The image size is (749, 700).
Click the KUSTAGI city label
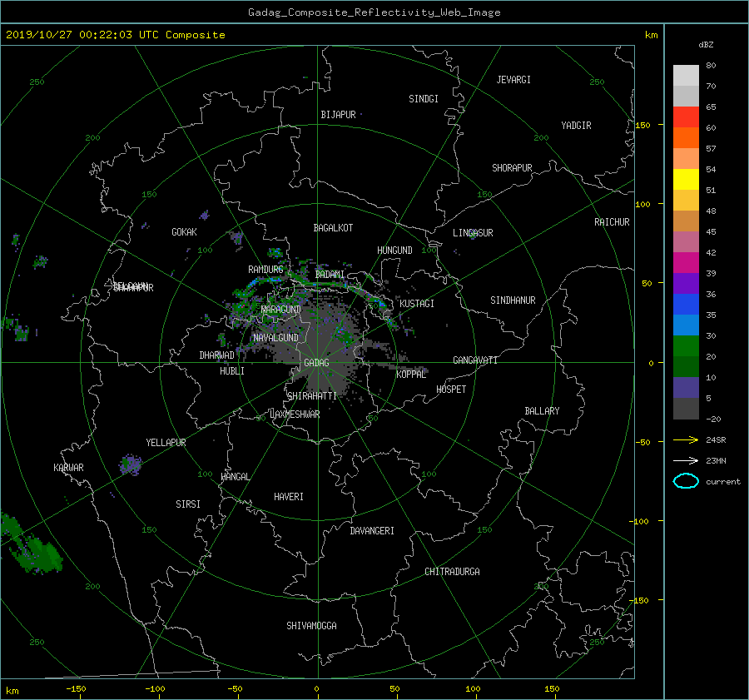(417, 304)
